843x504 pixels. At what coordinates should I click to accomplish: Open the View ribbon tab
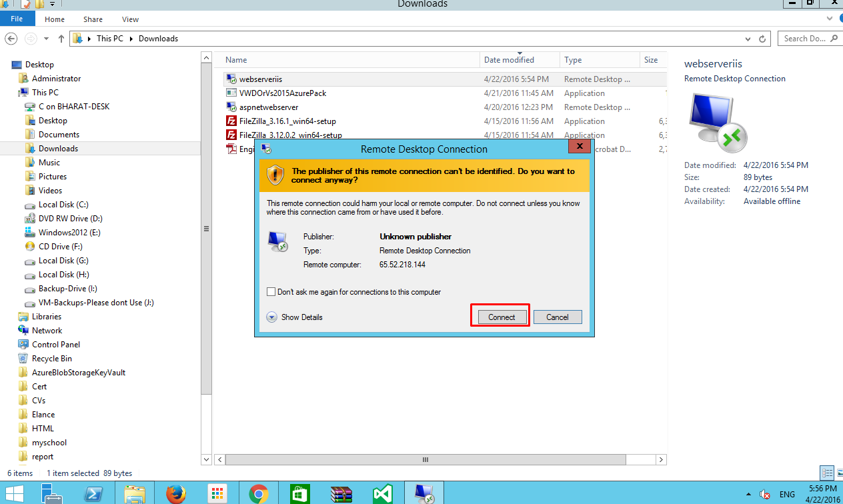pos(131,19)
